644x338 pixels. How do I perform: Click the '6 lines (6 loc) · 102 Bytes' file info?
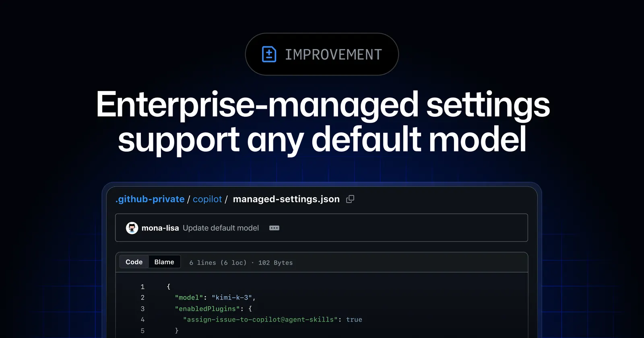[241, 262]
